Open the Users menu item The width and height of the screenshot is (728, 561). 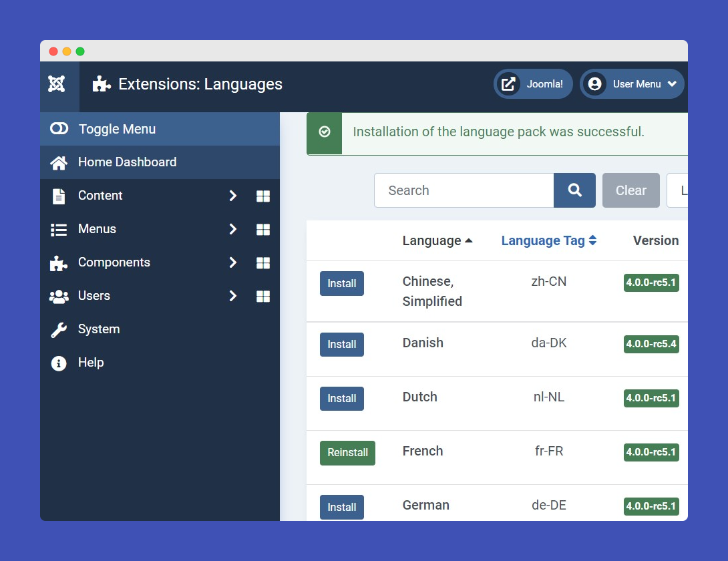point(94,296)
